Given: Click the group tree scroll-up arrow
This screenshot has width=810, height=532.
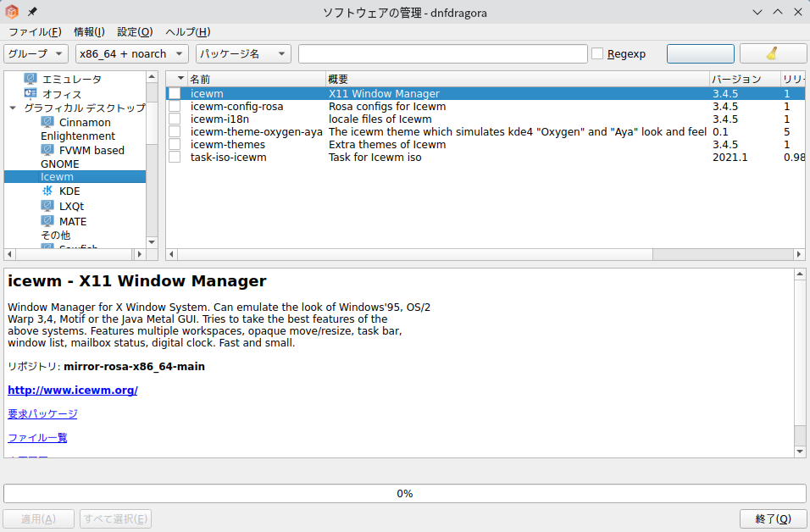Looking at the screenshot, I should 152,77.
